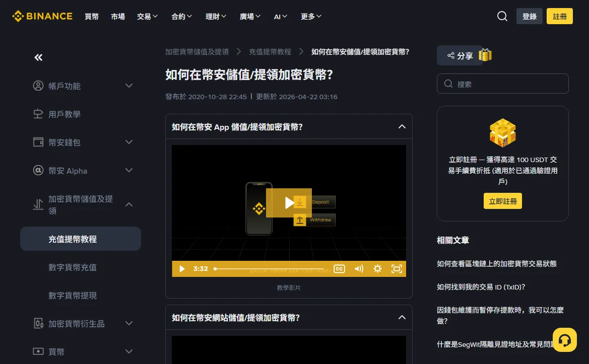Play video using center play overlay
Viewport: 589px width, 364px height.
pos(289,202)
